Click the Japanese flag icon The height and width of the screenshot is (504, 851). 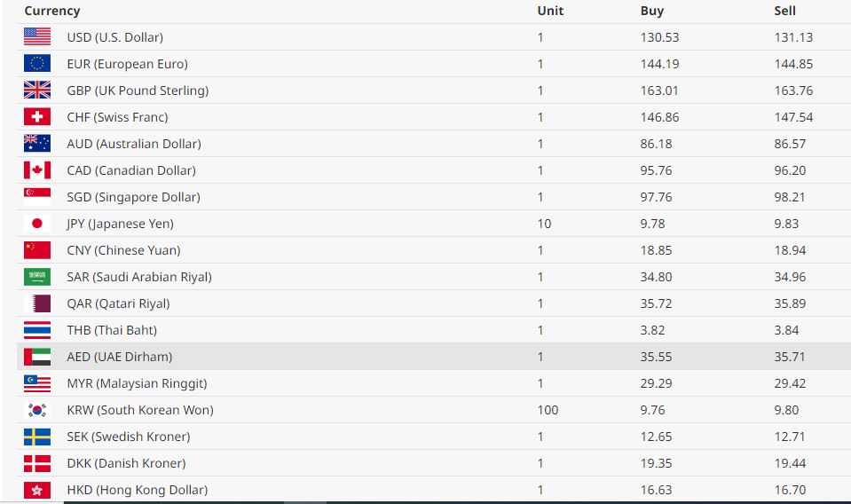click(37, 224)
